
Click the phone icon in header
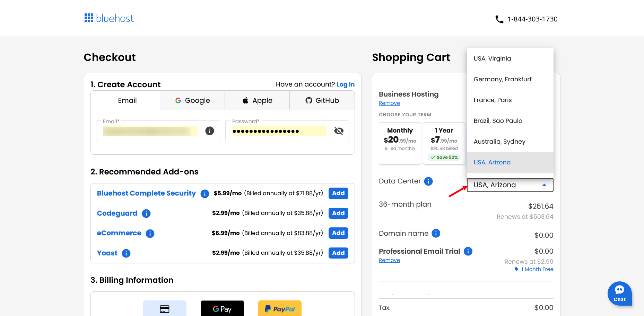pyautogui.click(x=499, y=19)
